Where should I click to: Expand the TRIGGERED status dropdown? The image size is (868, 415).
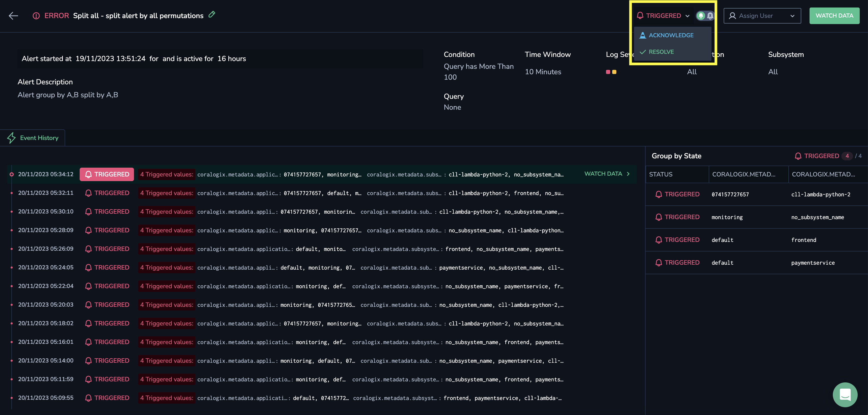[x=663, y=16]
